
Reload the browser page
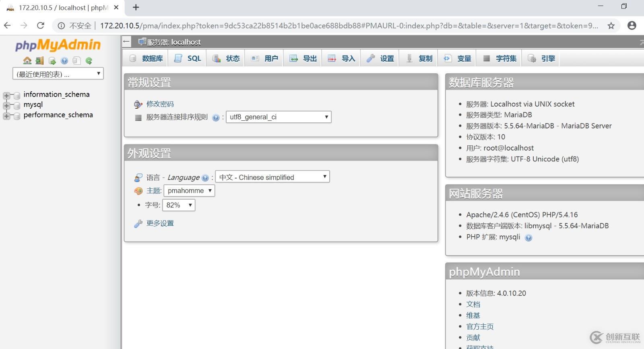(x=41, y=25)
